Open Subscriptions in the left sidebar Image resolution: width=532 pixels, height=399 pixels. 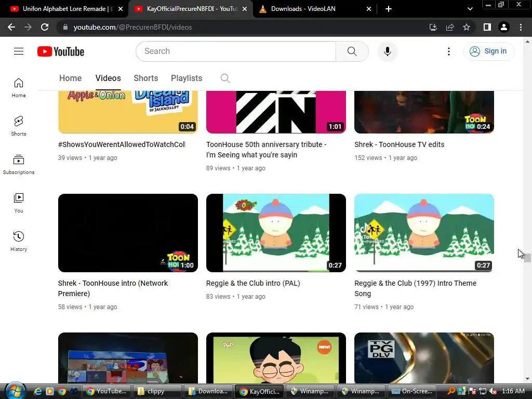pyautogui.click(x=19, y=165)
